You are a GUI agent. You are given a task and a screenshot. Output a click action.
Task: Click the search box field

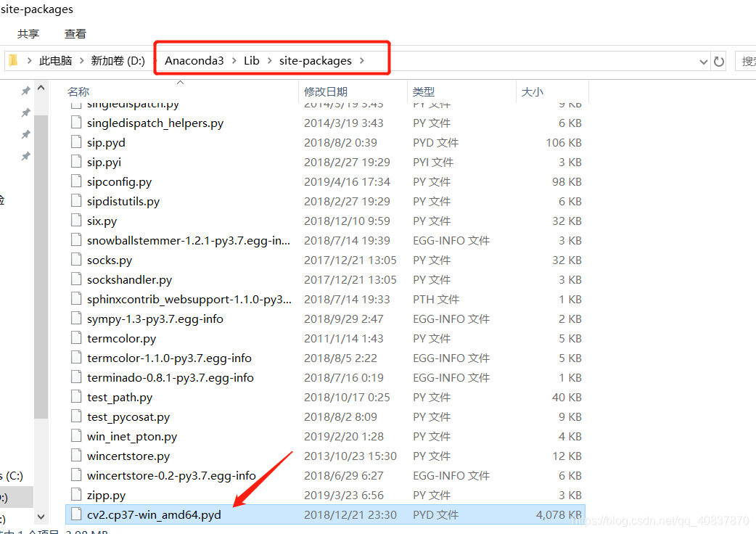745,61
